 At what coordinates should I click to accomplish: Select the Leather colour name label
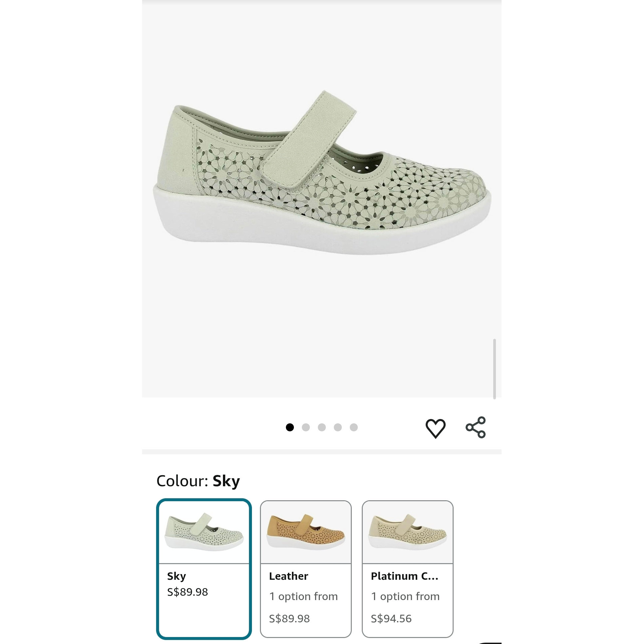point(289,576)
